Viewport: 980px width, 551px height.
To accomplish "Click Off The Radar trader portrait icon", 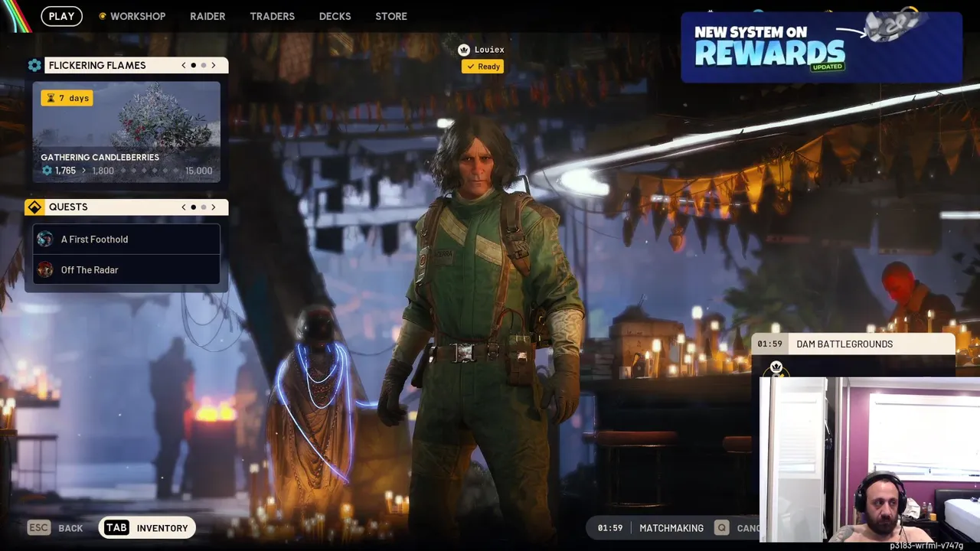I will (45, 269).
